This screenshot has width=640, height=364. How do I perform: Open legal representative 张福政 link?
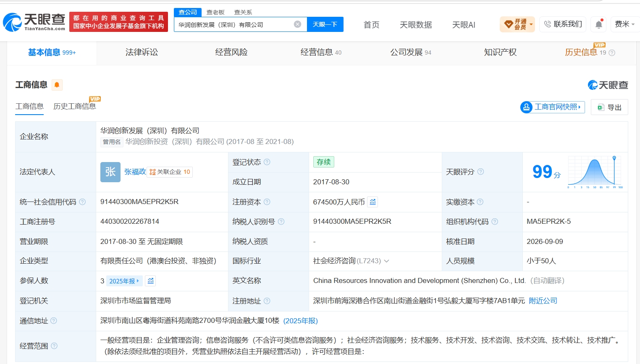135,172
